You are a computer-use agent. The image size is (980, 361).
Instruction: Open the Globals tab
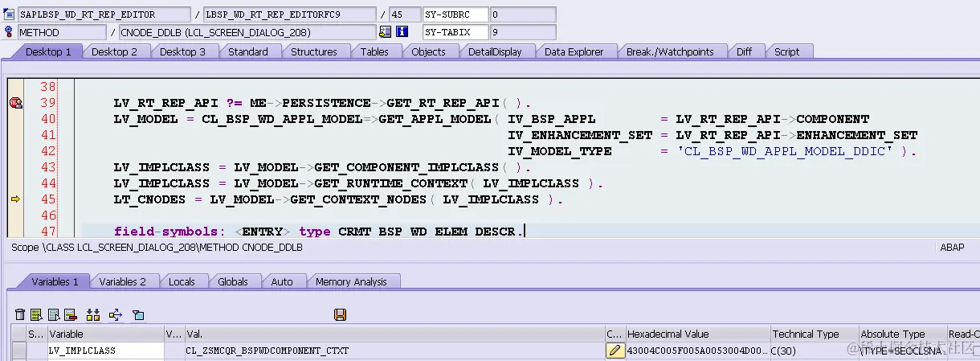click(233, 281)
